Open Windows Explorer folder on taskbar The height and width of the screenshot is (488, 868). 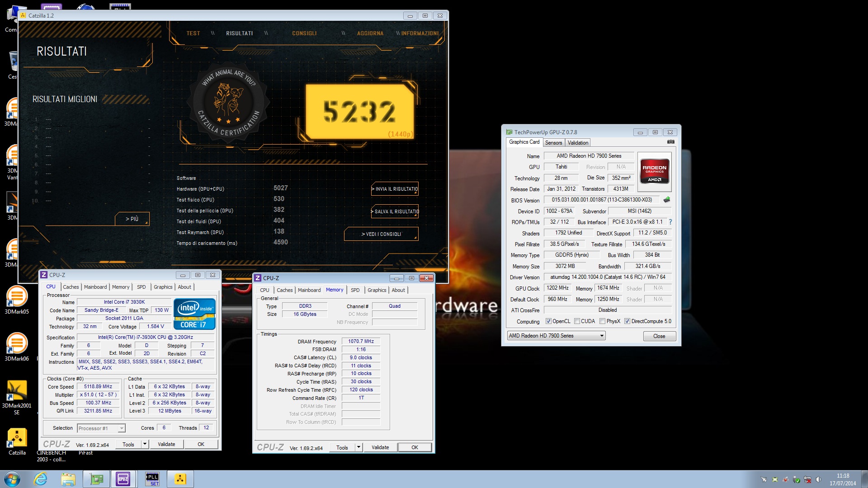(x=68, y=479)
